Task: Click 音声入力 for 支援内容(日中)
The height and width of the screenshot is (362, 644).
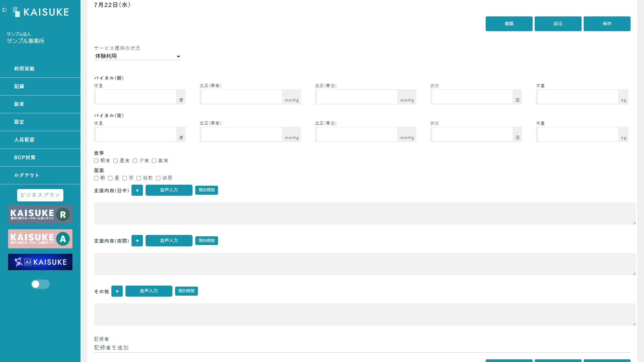Action: [169, 190]
